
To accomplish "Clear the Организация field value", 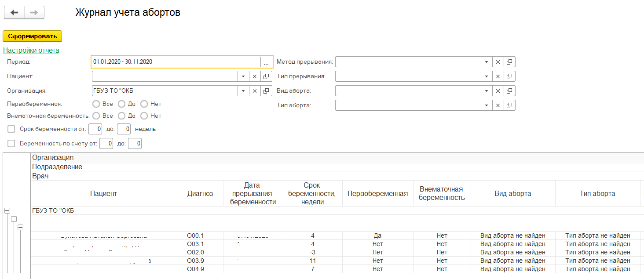I will point(255,91).
